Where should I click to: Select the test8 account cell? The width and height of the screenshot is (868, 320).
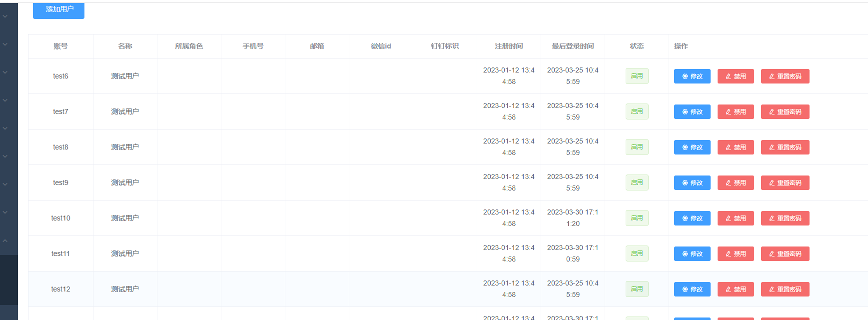click(60, 147)
